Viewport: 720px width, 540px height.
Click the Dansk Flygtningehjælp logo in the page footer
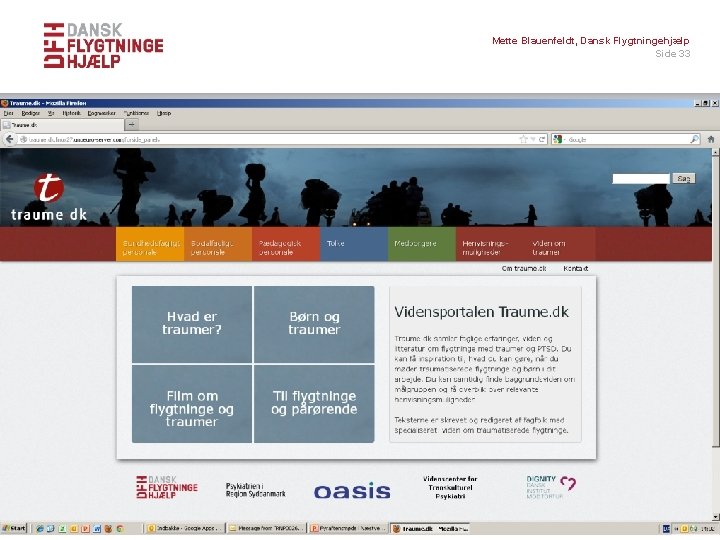[x=167, y=488]
